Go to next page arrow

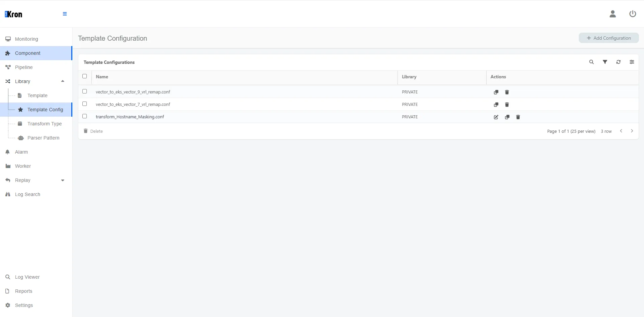tap(632, 131)
